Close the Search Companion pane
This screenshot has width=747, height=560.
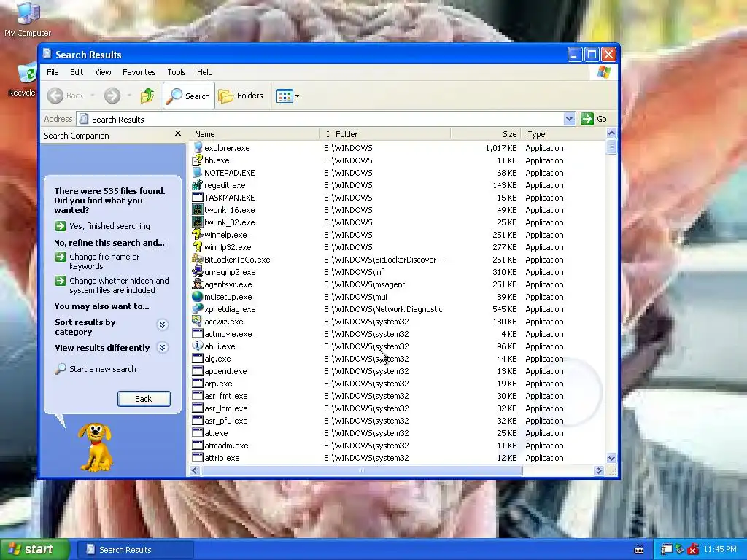(x=178, y=134)
